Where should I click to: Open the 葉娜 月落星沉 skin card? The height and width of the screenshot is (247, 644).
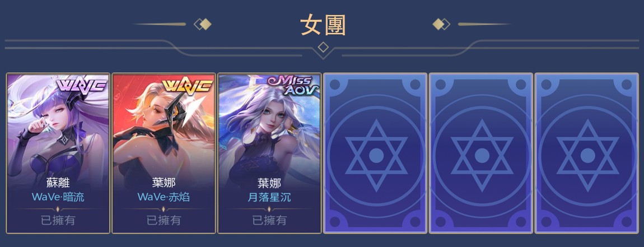point(269,153)
